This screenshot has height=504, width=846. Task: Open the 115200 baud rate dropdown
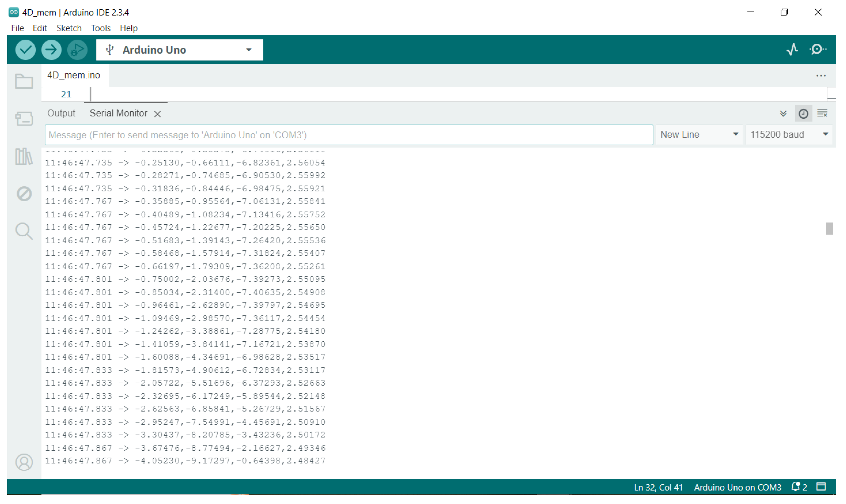coord(789,135)
